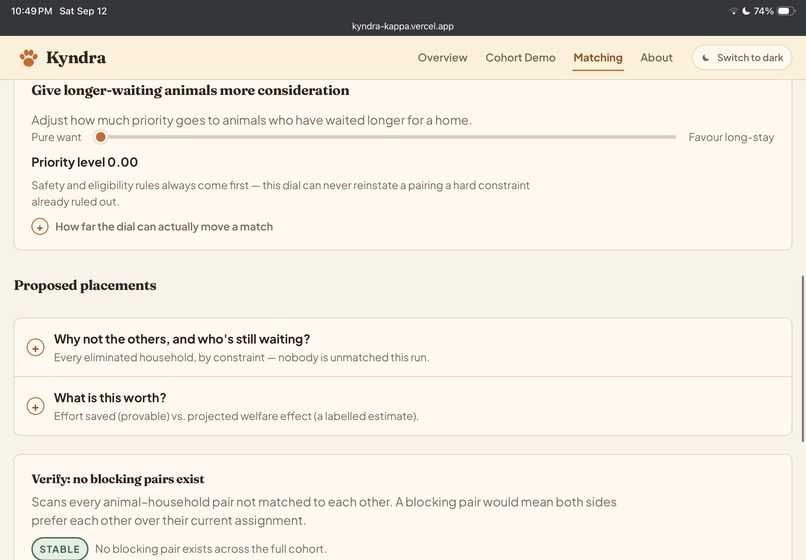Tap the battery icon in status bar
Viewport: 806px width, 560px height.
[x=786, y=11]
